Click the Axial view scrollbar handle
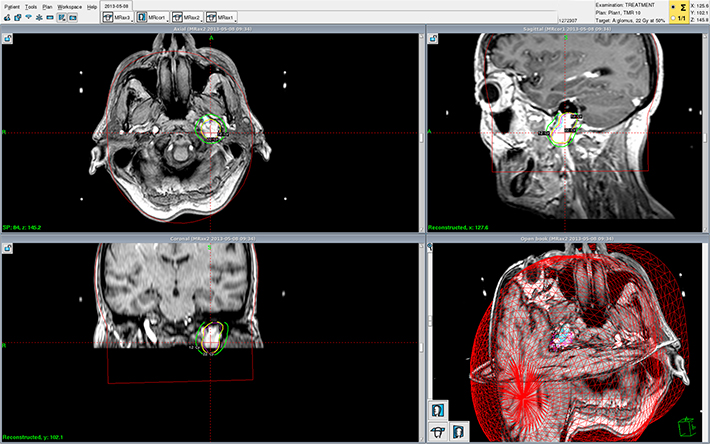Viewport: 710px width, 444px height. [x=422, y=137]
